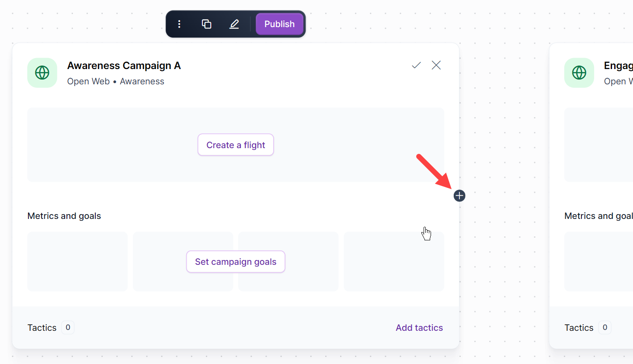This screenshot has height=364, width=633.
Task: Confirm with the checkmark icon
Action: (416, 66)
